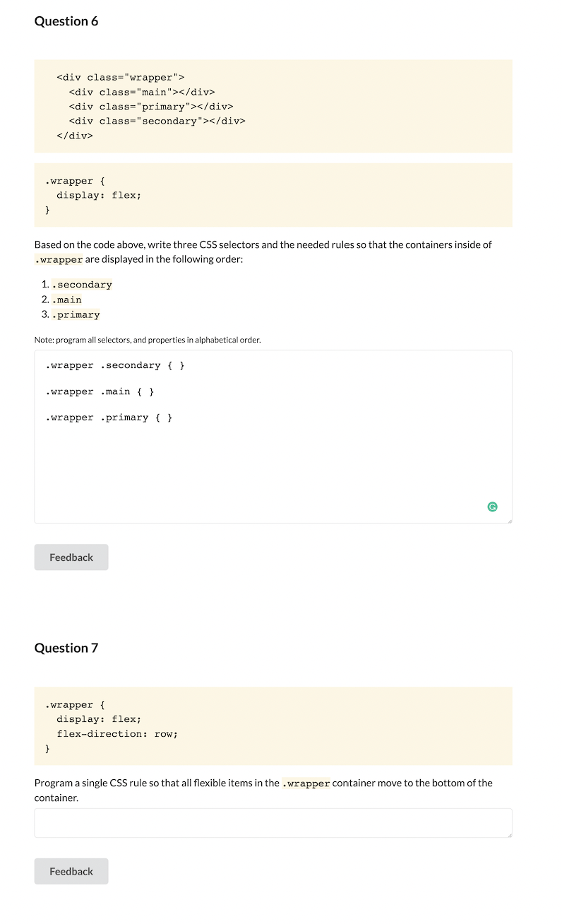
Task: Click the Grammarly icon in the answer box
Action: [492, 507]
